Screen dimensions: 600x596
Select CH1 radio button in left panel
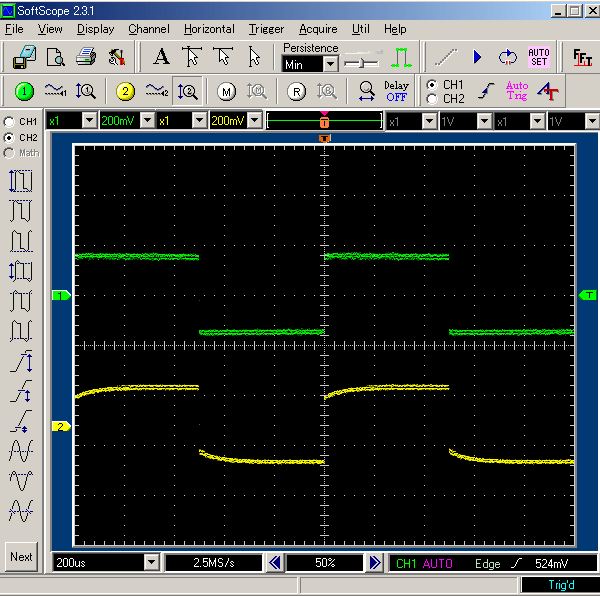(x=9, y=121)
